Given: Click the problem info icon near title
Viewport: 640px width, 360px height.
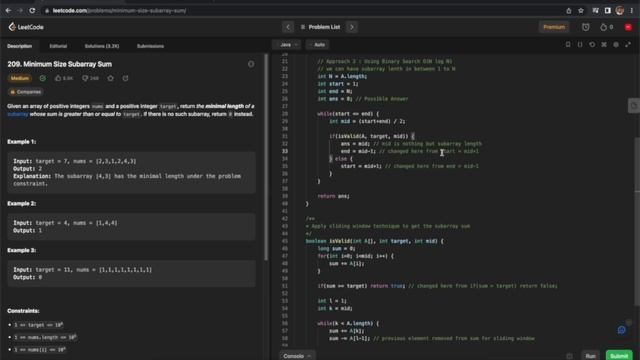Looking at the screenshot, I should click(251, 64).
